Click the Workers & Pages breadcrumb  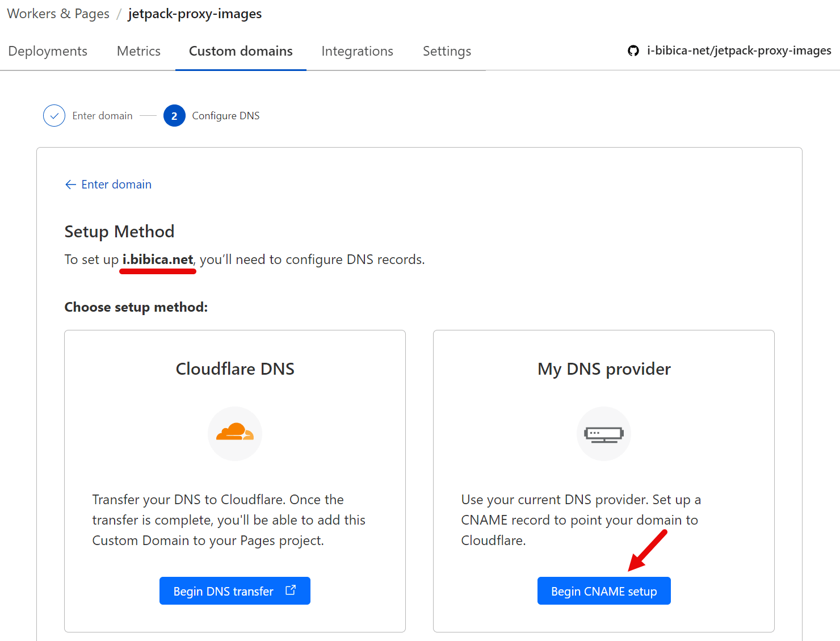(x=58, y=14)
